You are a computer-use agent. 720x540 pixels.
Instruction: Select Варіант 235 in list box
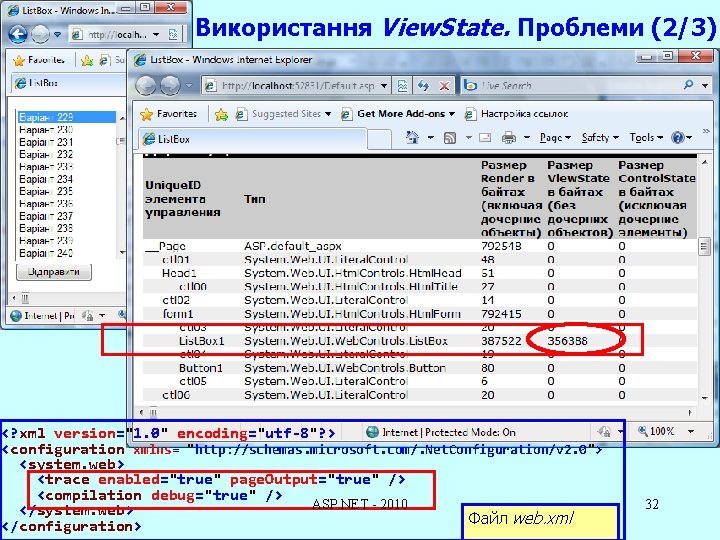pos(67,191)
